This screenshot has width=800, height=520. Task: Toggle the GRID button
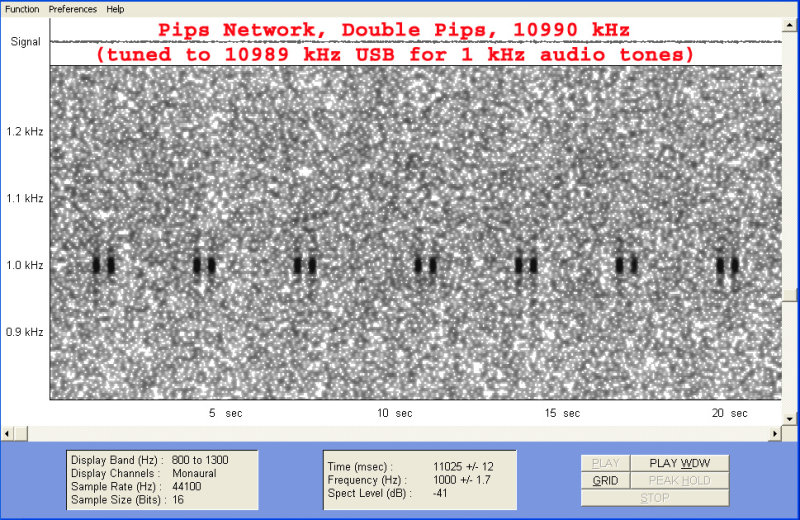tap(606, 481)
